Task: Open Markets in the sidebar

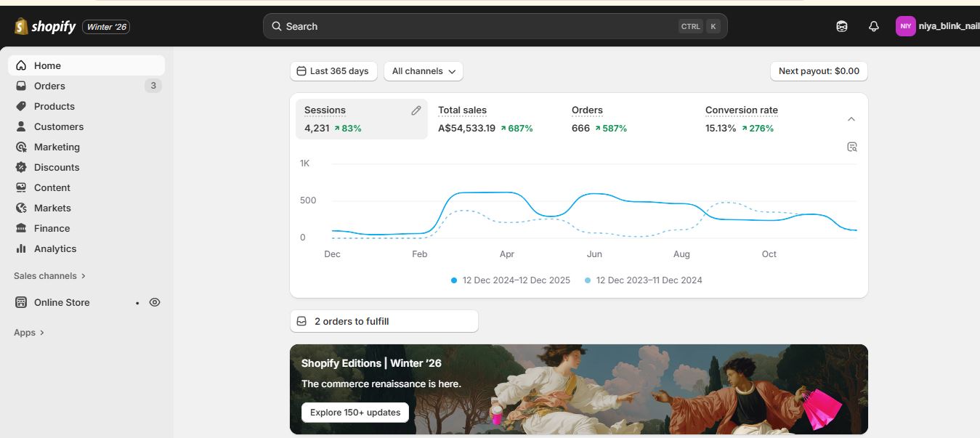Action: (x=86, y=208)
